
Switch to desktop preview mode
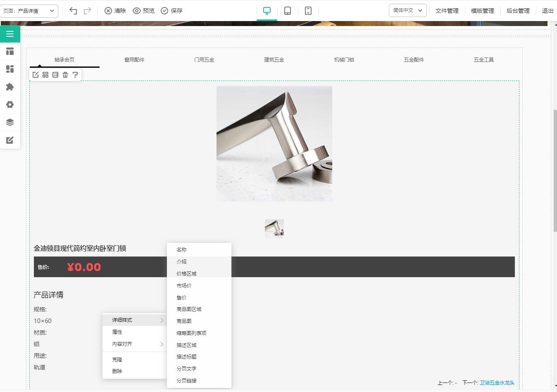(x=267, y=11)
